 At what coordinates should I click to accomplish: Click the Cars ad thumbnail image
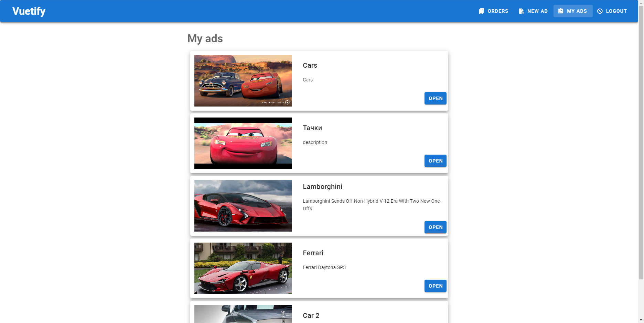point(243,81)
